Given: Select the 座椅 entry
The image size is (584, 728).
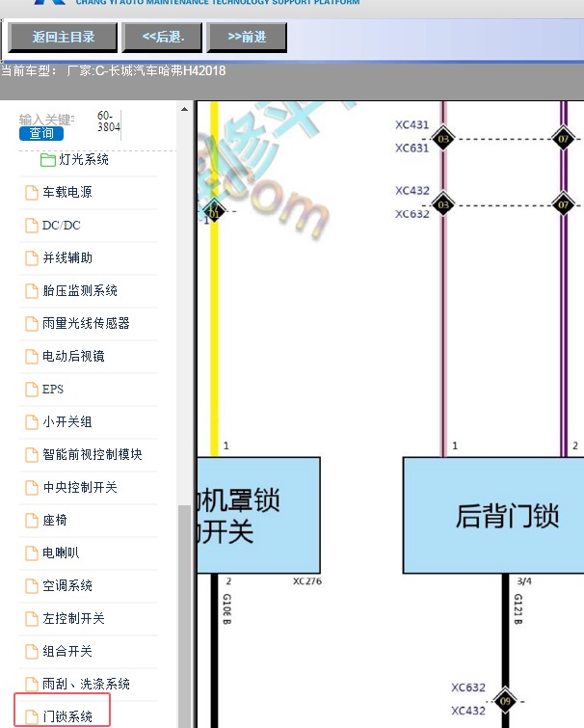Looking at the screenshot, I should pos(55,520).
